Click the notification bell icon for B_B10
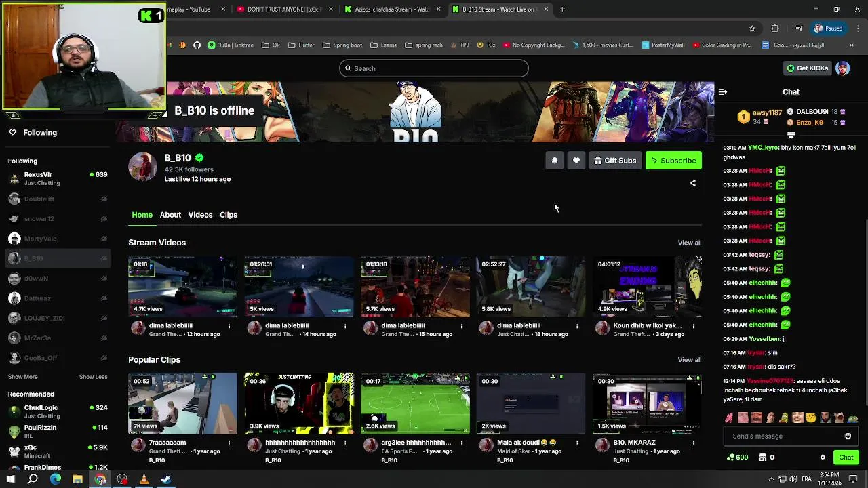 click(554, 161)
